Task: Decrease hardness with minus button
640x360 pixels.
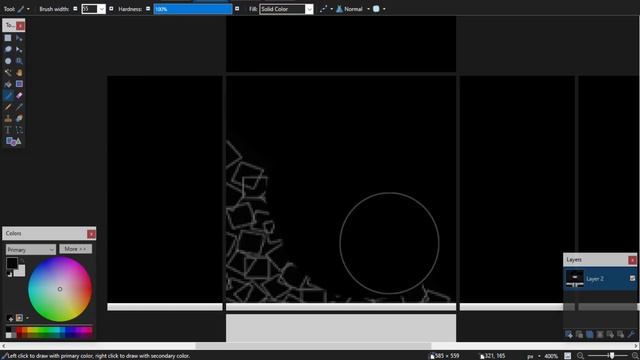Action: (148, 9)
